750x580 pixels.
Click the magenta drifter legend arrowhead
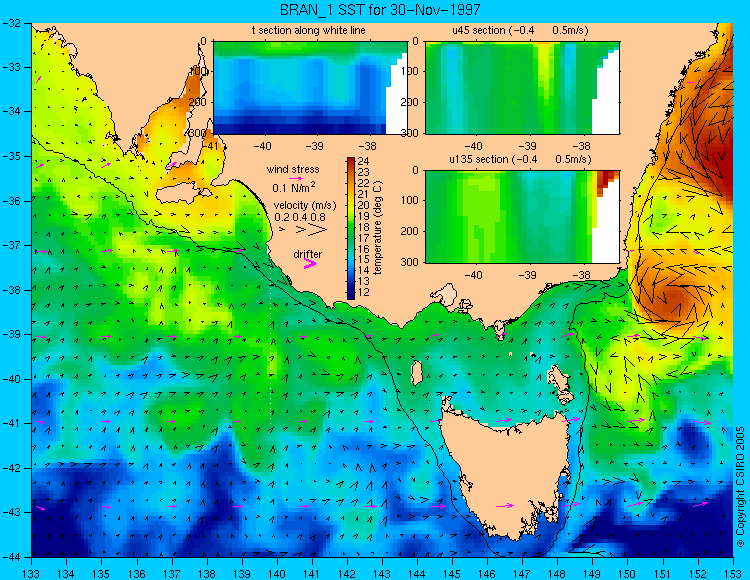310,263
